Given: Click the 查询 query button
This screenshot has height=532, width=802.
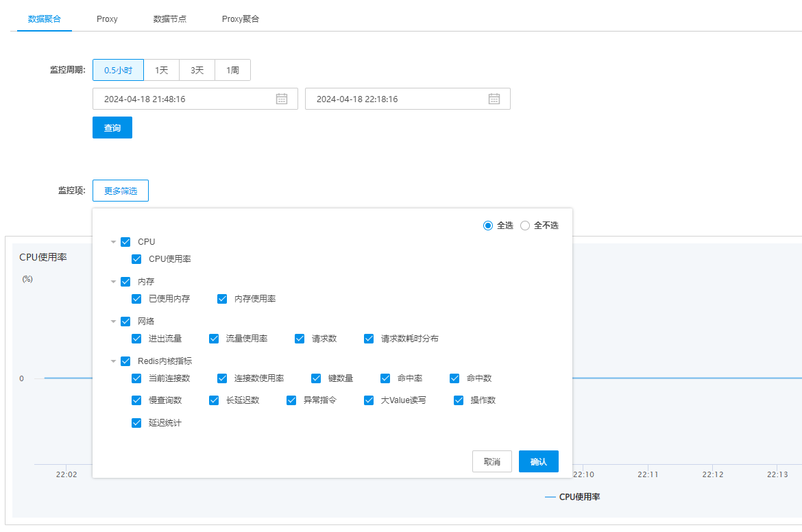Looking at the screenshot, I should click(112, 128).
